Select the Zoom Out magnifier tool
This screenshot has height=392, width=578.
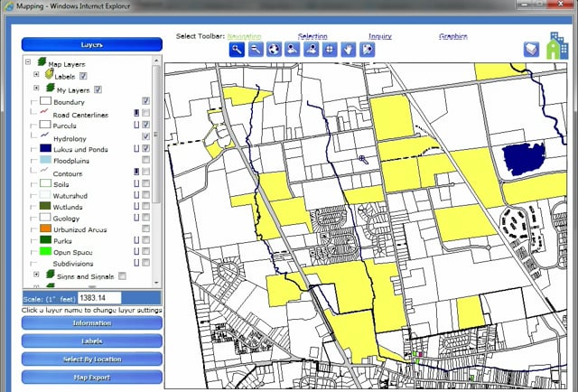point(256,50)
